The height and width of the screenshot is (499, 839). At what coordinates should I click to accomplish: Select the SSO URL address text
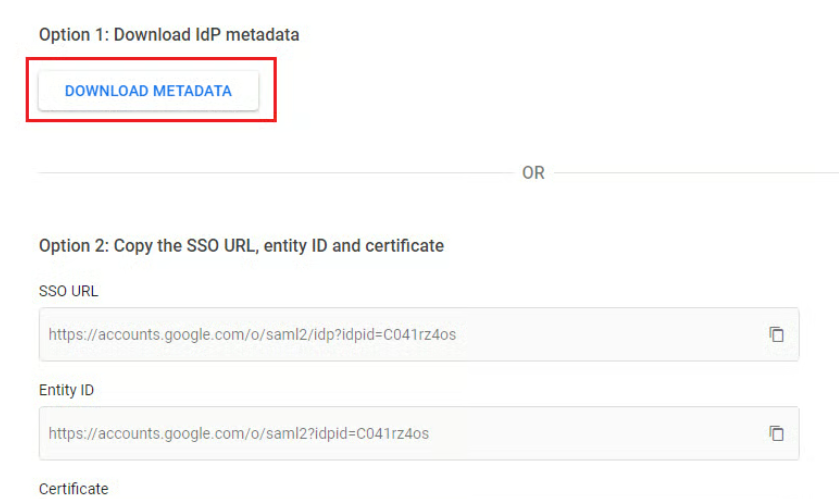(x=252, y=334)
